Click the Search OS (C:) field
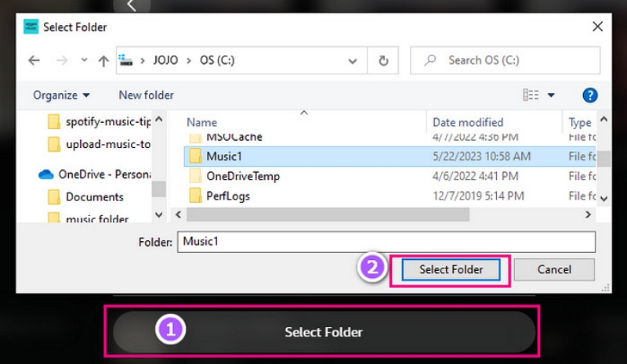 coord(505,60)
